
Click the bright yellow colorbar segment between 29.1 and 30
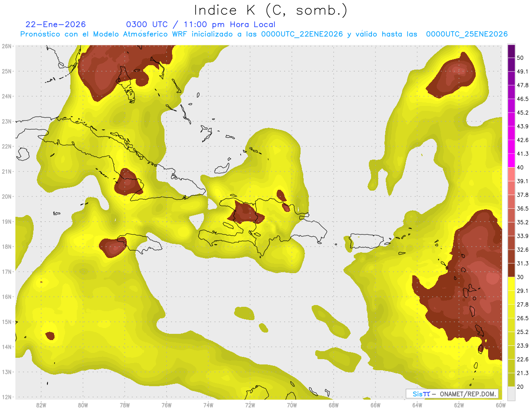click(x=511, y=284)
